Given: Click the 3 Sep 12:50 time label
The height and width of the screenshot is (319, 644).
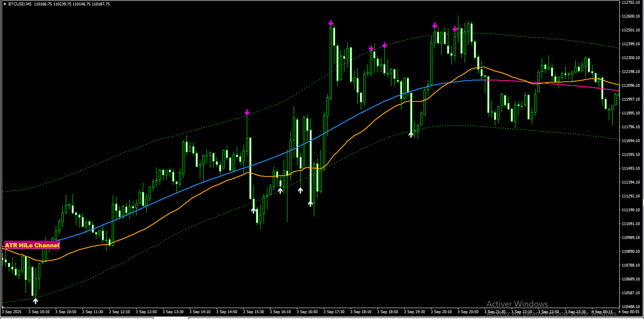Looking at the screenshot, I should [146, 312].
